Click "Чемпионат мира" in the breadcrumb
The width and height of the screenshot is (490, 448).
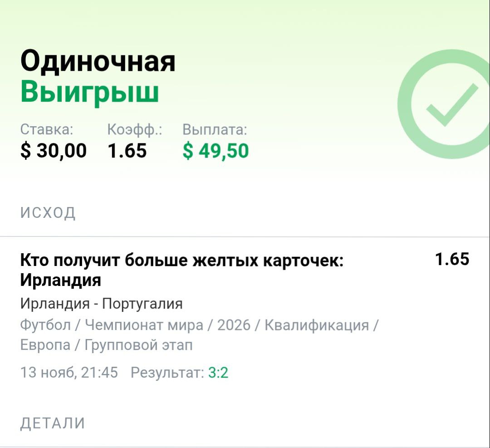(x=144, y=325)
